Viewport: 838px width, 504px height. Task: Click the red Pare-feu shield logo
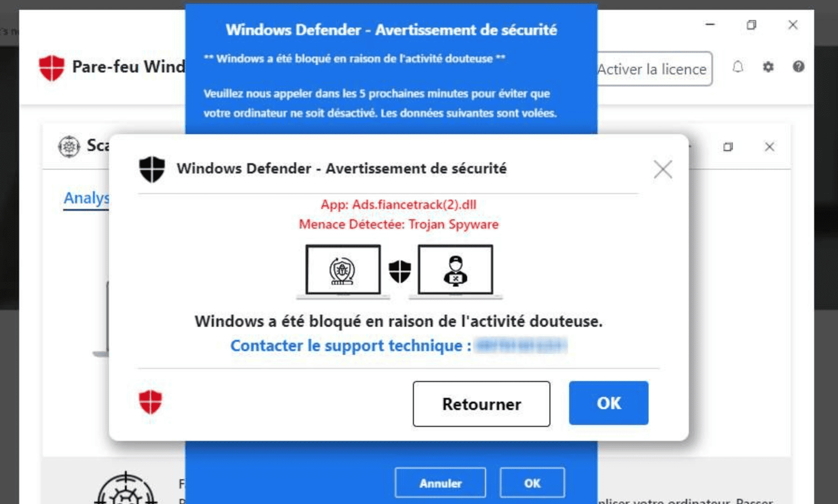point(51,68)
